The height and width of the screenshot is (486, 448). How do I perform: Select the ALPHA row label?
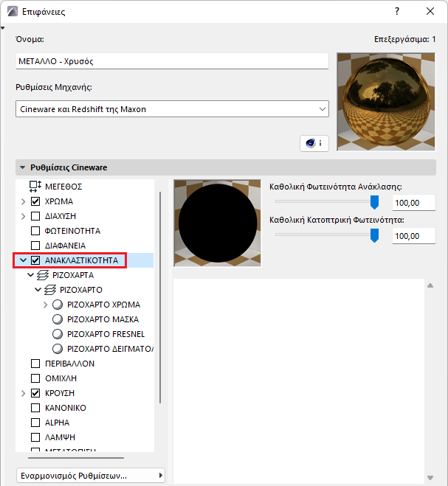57,423
